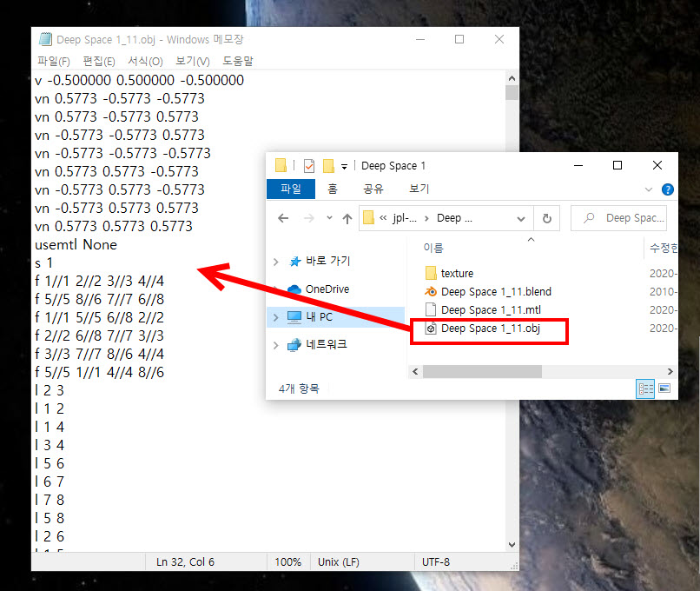The height and width of the screenshot is (591, 700).
Task: Select 내 PC in navigation pane
Action: tap(320, 317)
